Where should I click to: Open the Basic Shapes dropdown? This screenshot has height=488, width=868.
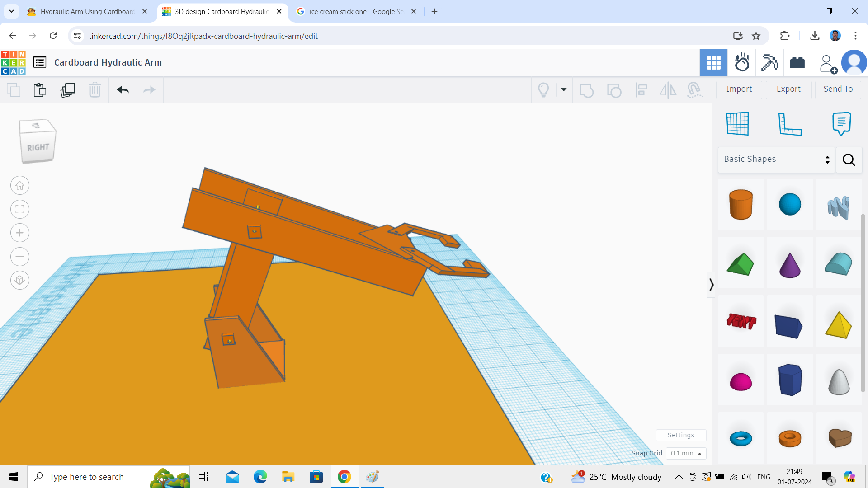(x=776, y=160)
